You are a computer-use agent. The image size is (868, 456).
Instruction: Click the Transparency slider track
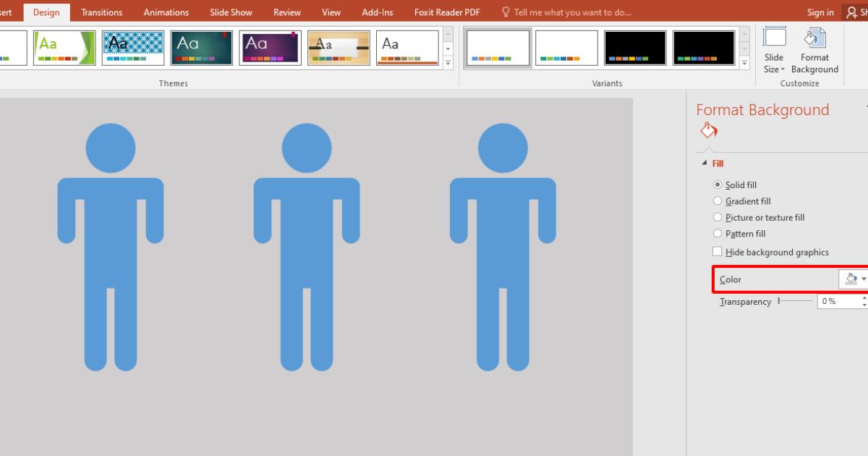coord(796,301)
